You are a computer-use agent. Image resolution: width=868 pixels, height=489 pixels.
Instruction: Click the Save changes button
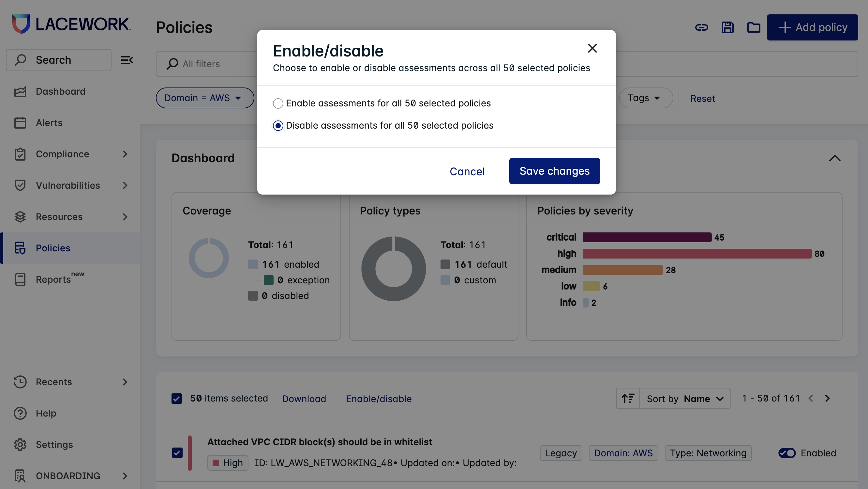tap(554, 171)
